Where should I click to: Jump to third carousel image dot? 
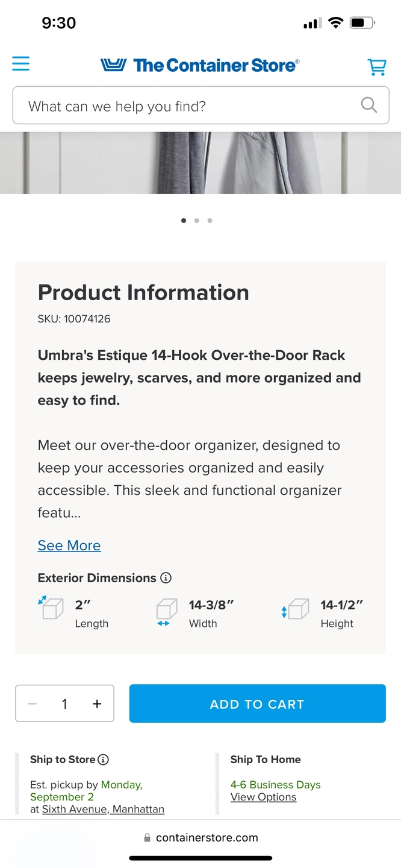tap(210, 221)
